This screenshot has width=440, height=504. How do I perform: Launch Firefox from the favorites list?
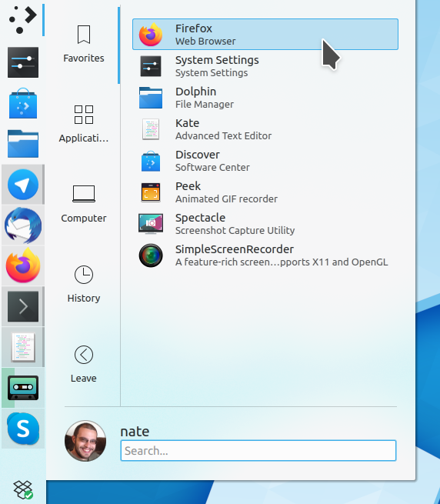[265, 35]
